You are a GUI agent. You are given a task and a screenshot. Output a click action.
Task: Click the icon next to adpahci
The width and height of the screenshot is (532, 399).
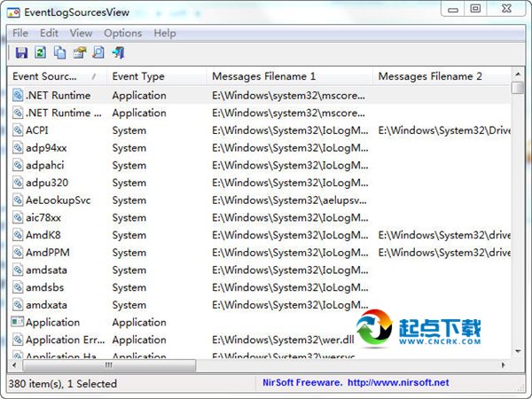[18, 165]
